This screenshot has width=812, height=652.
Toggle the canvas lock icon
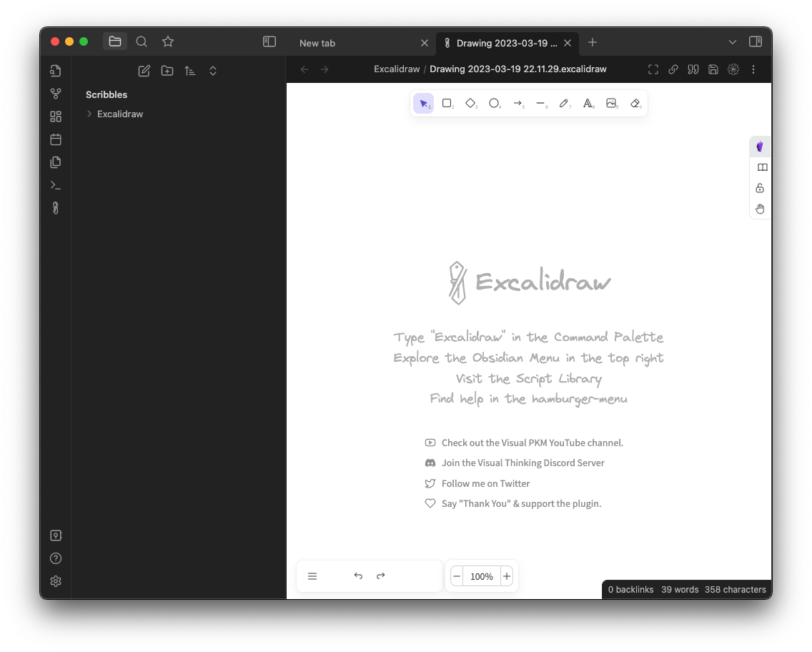[x=760, y=188]
